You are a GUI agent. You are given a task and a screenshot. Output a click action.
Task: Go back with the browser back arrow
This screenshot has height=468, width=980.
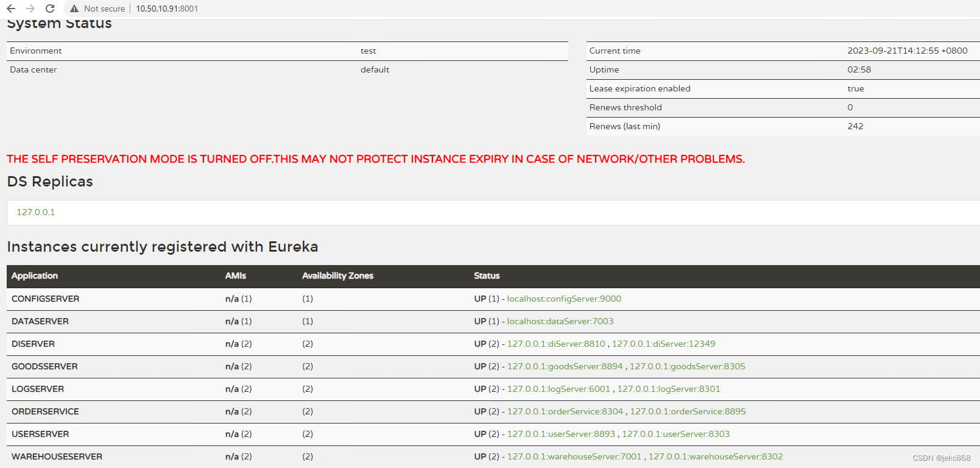tap(11, 9)
